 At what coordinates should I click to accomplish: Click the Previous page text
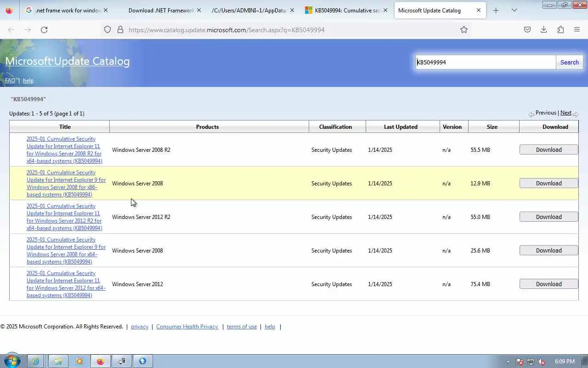546,113
